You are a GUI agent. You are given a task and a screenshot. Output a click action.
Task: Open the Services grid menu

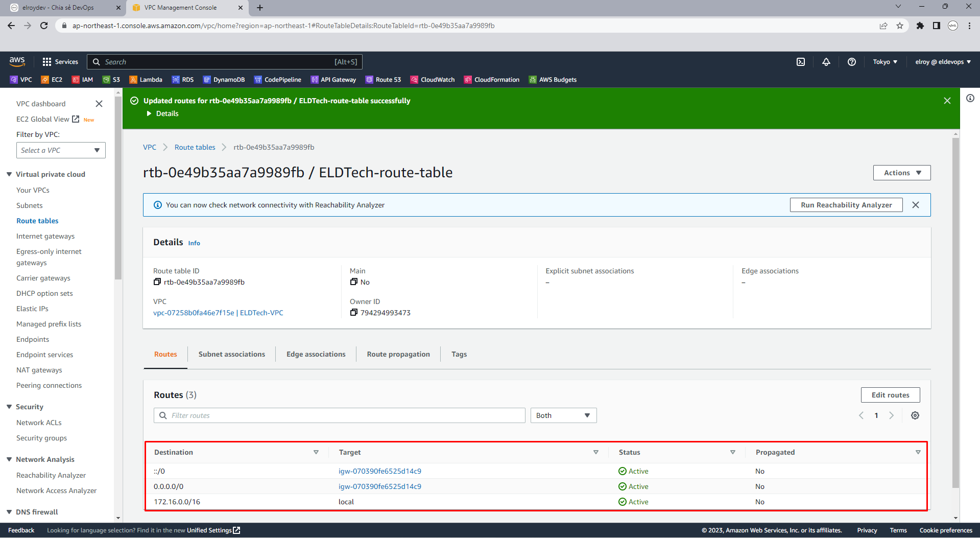tap(60, 62)
